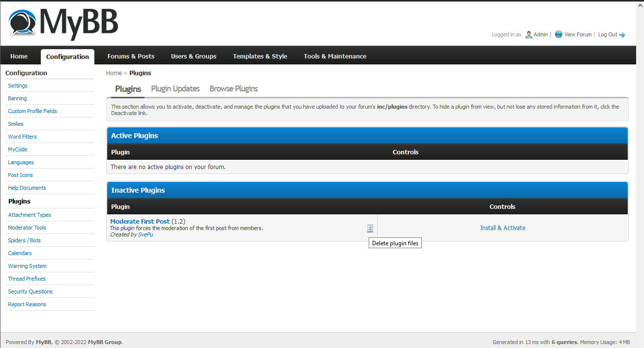This screenshot has height=348, width=644.
Task: Switch to the Plugin Updates tab
Action: pos(175,89)
